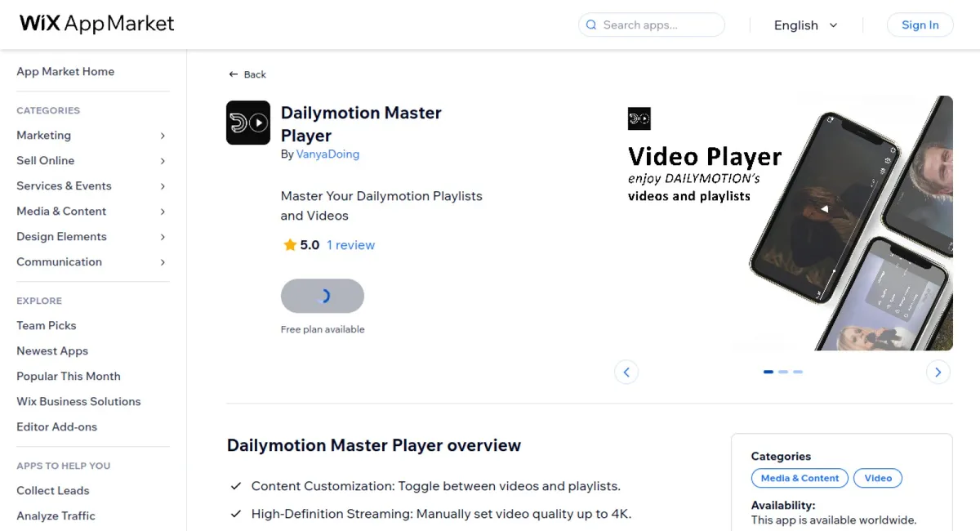
Task: Go to next slide in carousel
Action: click(x=938, y=373)
